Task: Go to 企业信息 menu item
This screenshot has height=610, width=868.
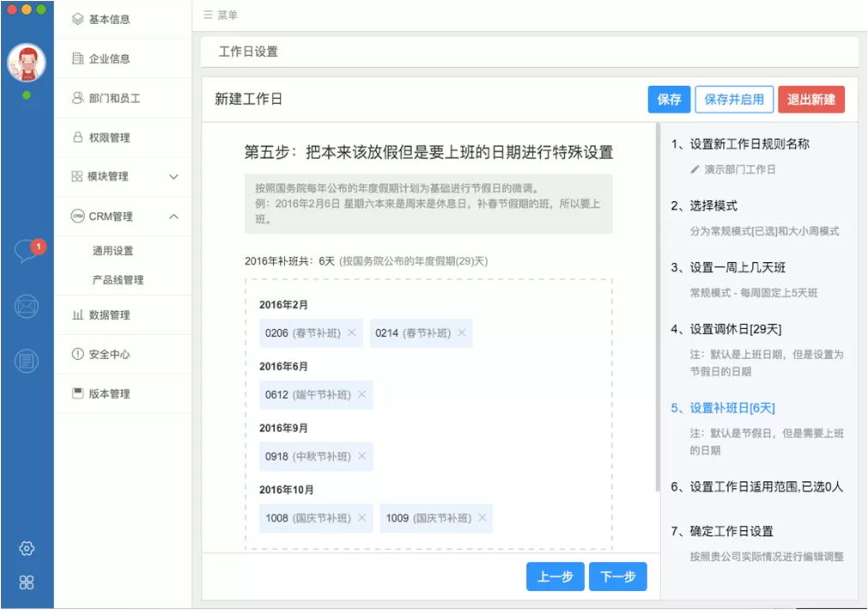Action: coord(123,58)
